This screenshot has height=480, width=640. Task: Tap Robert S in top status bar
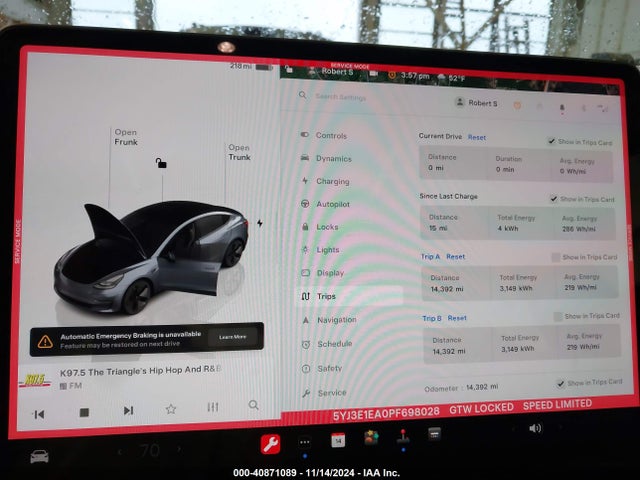(337, 71)
